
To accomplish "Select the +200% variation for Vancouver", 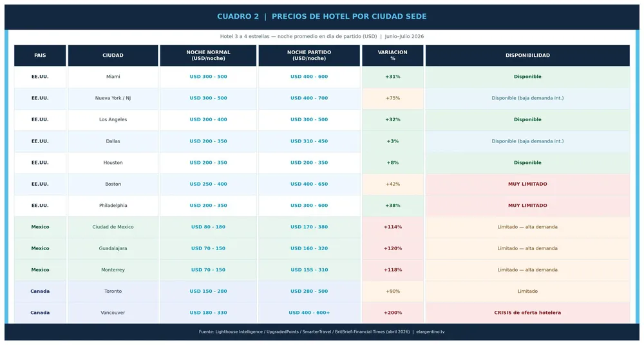I will 393,313.
